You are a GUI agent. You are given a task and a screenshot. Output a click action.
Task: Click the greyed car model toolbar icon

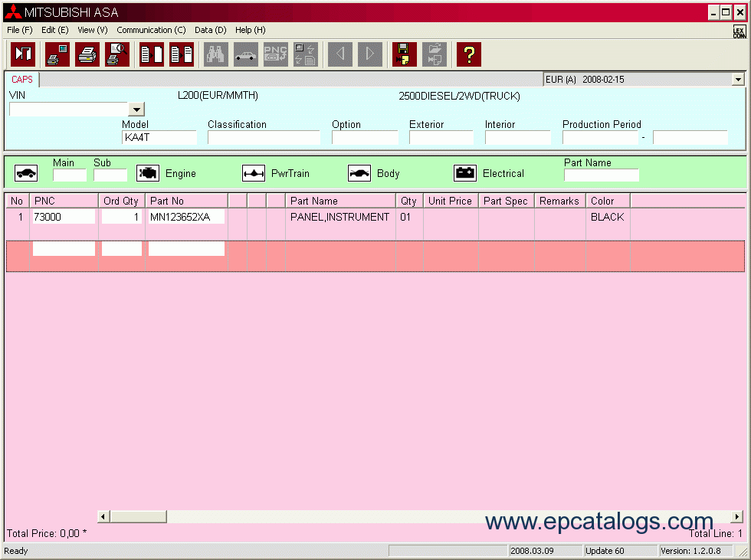click(x=246, y=54)
